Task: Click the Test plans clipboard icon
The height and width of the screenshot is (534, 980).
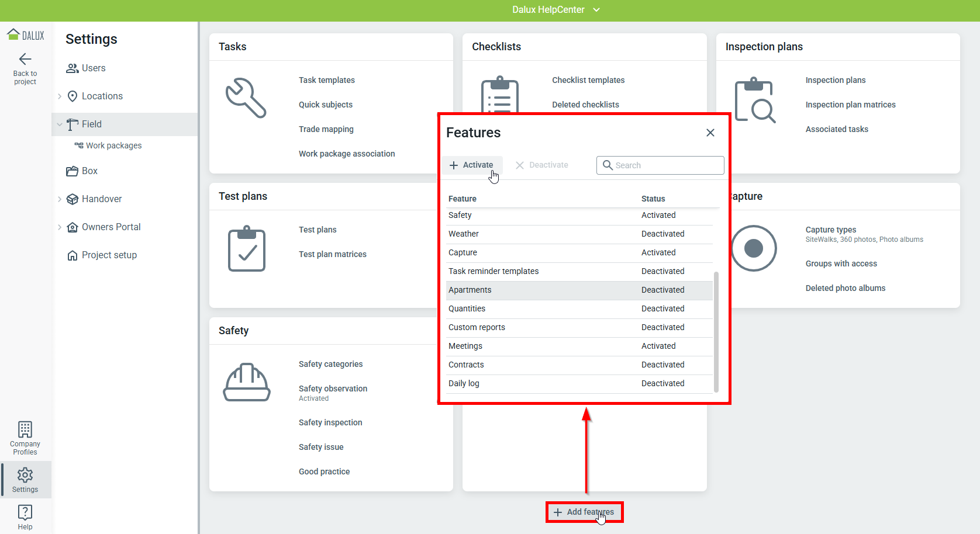Action: click(x=246, y=249)
